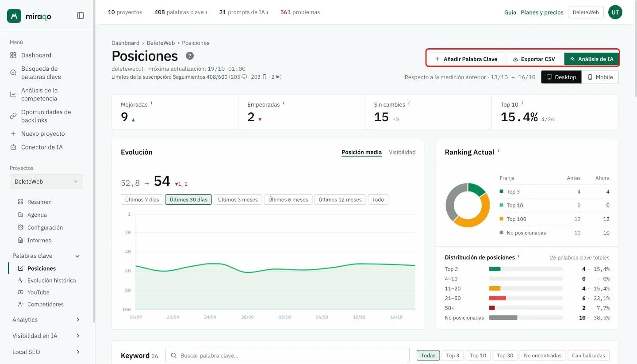Launch Análisis de IA
Viewport: 637px width, 364px height.
(x=591, y=59)
